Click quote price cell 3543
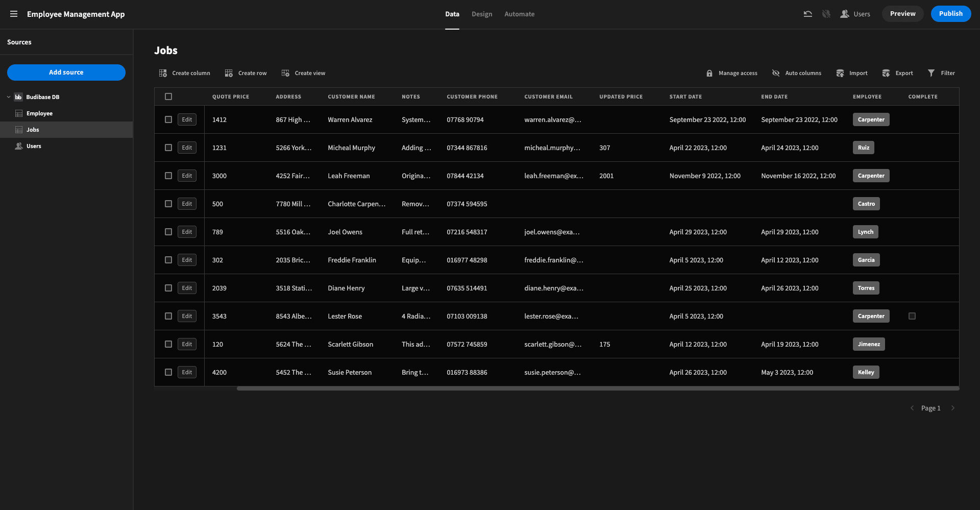 click(219, 316)
